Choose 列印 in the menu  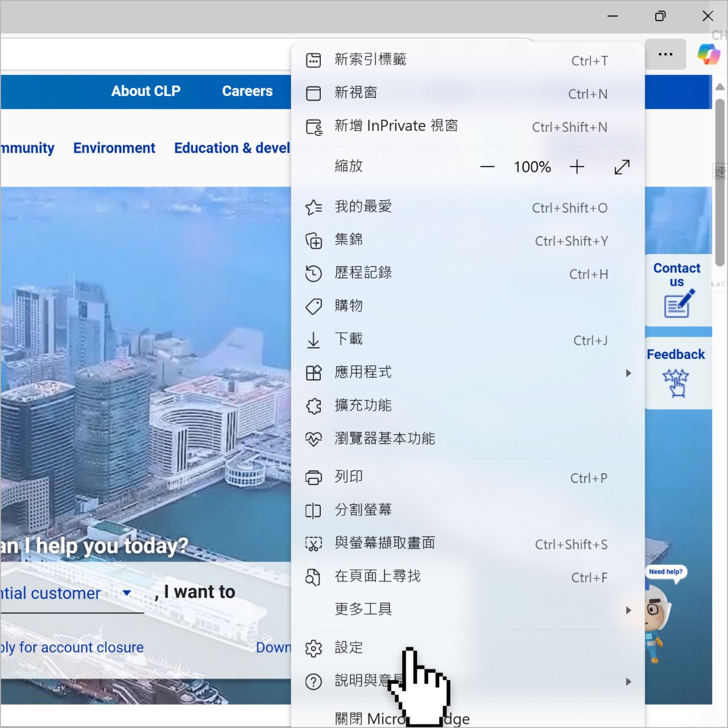tap(468, 478)
